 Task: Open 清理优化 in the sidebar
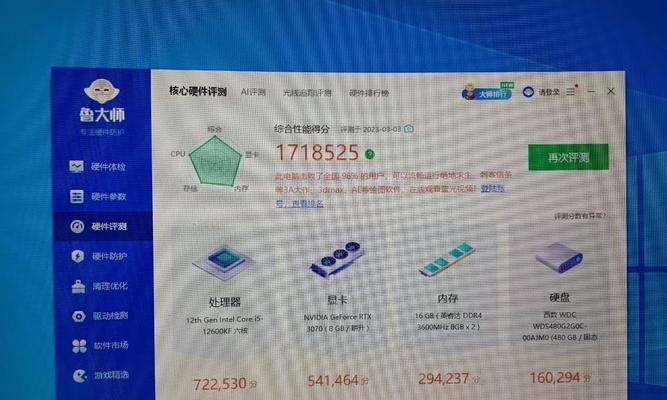tap(100, 286)
